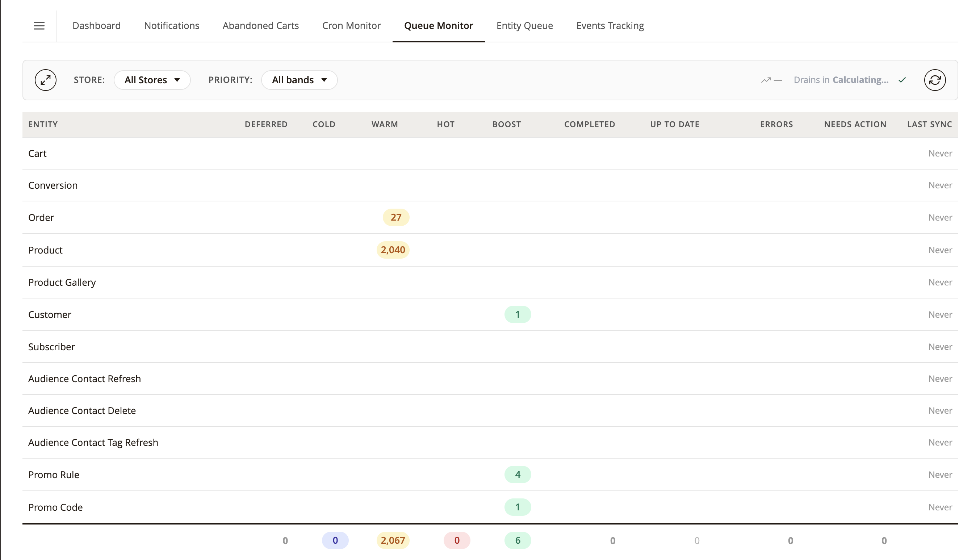Screen dimensions: 980x560
Task: Click the total errors count 0
Action: click(790, 541)
